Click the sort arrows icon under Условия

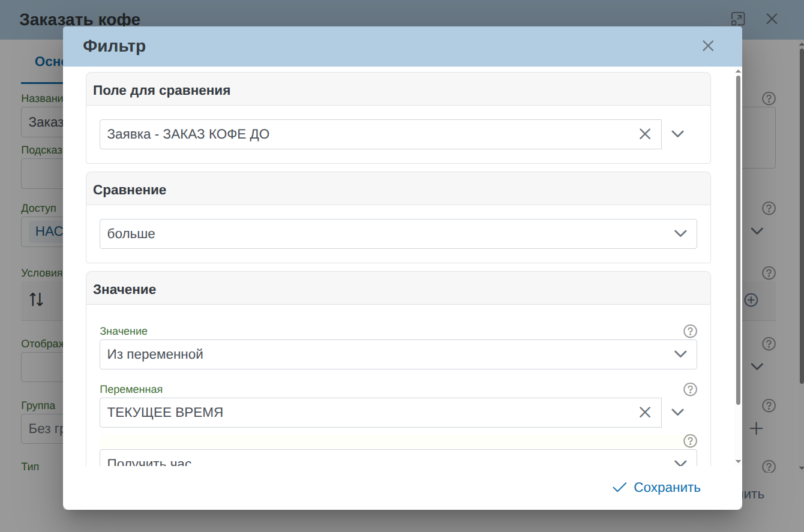point(37,300)
